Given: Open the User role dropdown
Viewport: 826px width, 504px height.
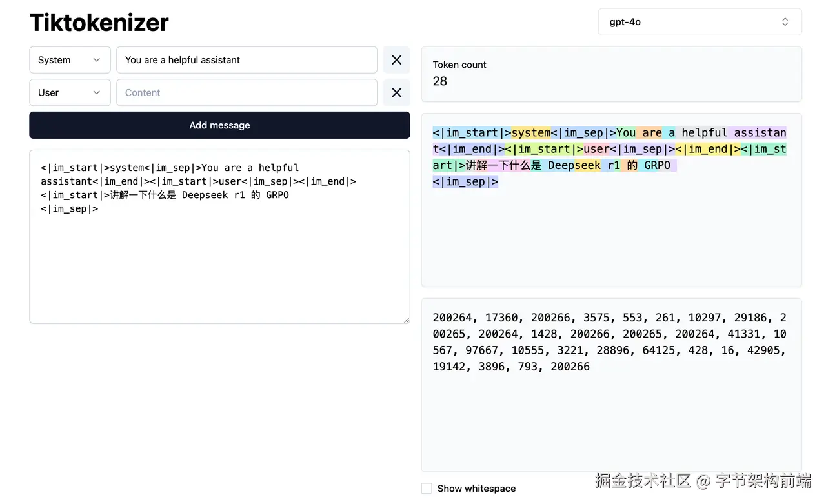Looking at the screenshot, I should [70, 92].
